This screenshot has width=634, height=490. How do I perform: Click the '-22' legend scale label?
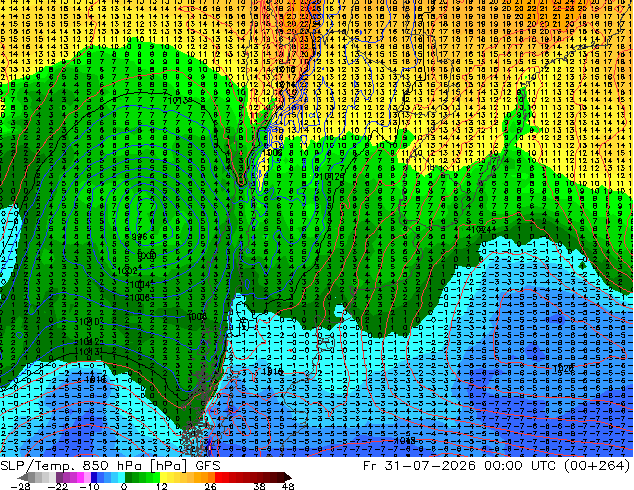[x=57, y=486]
